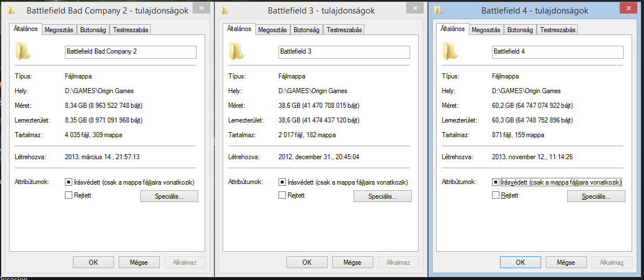Image resolution: width=644 pixels, height=280 pixels.
Task: Cancel with Mégse in Bad Company 2 window
Action: pos(139,262)
